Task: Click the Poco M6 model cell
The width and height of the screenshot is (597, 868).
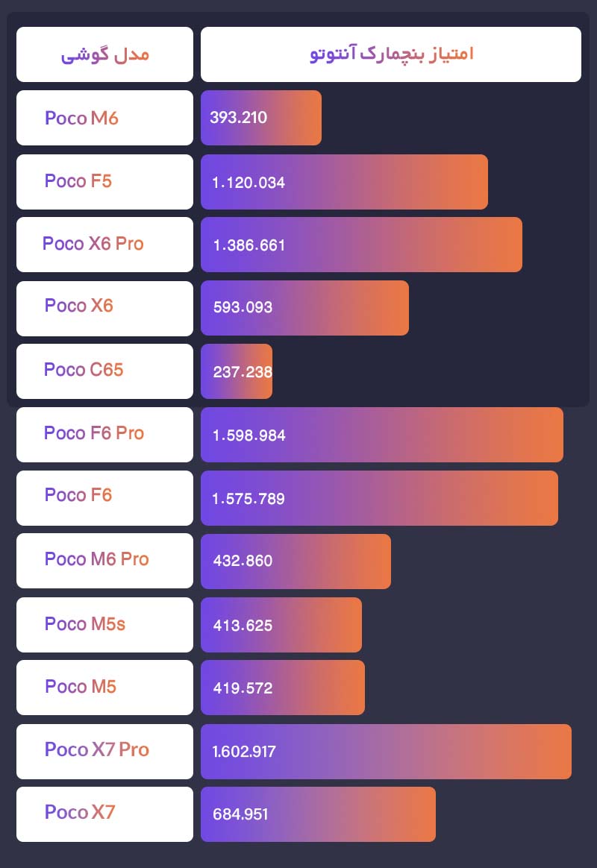Action: [x=104, y=118]
